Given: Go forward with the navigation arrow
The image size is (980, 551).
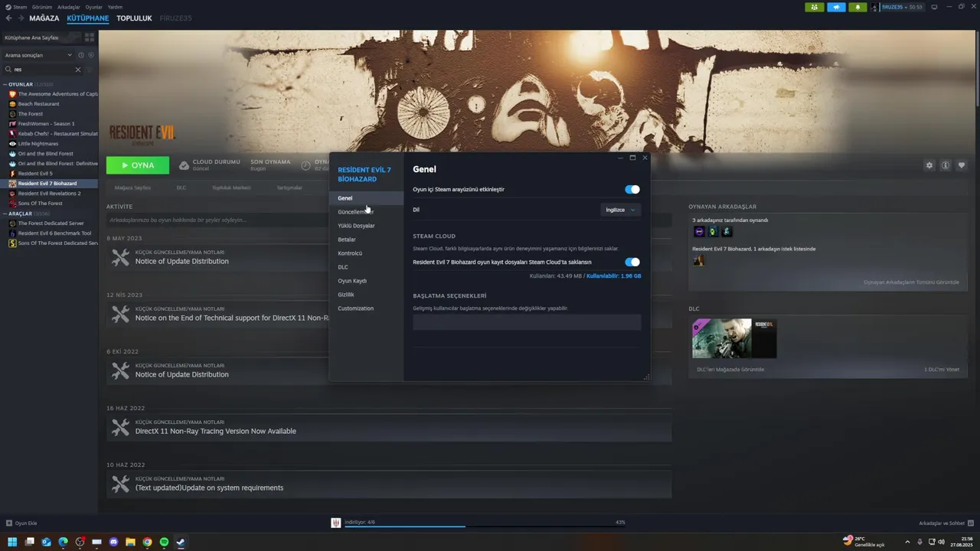Looking at the screenshot, I should click(20, 18).
